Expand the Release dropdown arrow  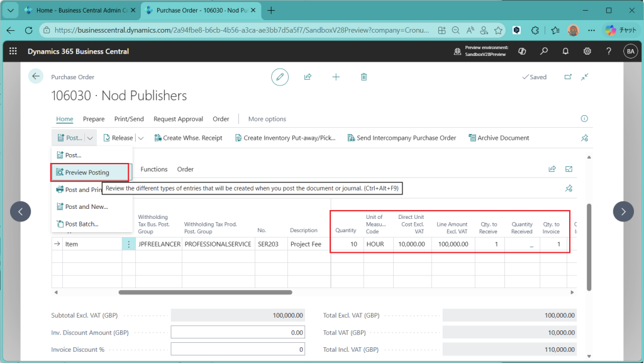click(140, 138)
